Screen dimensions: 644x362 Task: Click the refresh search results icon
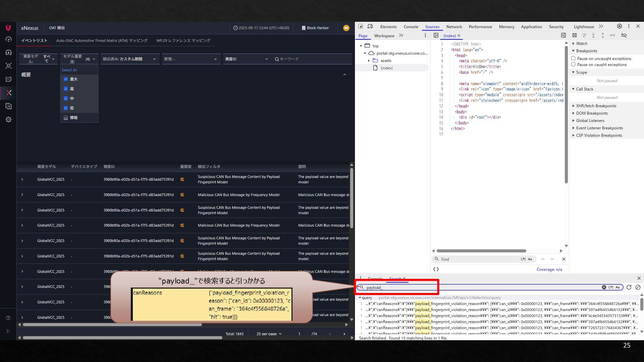pyautogui.click(x=629, y=287)
